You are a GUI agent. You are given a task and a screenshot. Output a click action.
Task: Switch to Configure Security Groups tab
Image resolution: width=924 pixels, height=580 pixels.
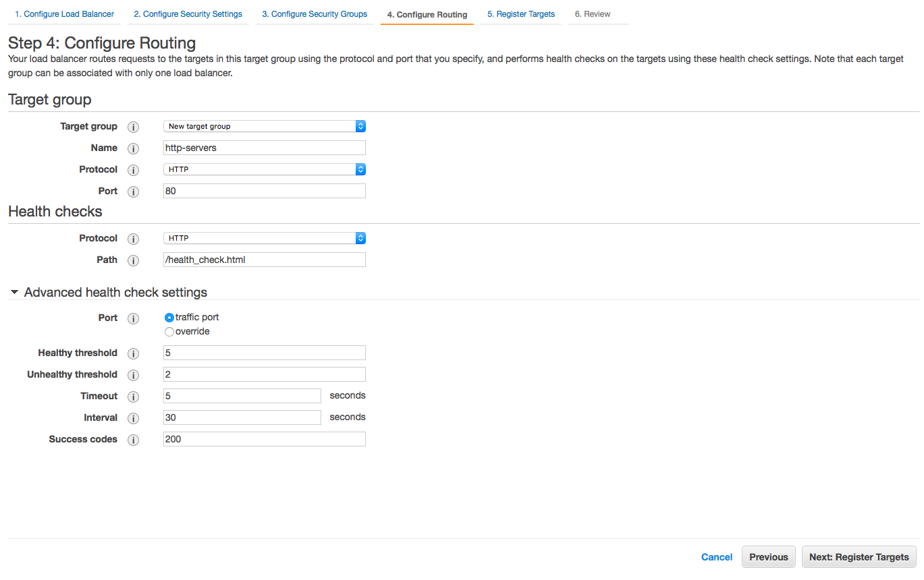(315, 14)
